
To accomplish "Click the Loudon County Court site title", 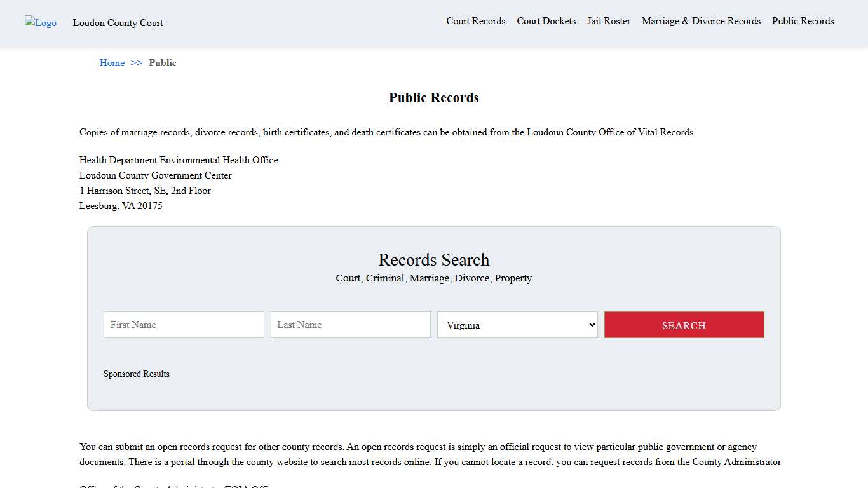I will click(x=118, y=23).
